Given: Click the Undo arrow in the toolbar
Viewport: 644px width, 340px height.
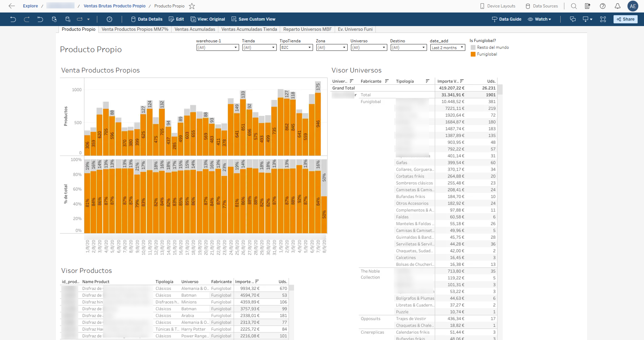Looking at the screenshot, I should 13,19.
